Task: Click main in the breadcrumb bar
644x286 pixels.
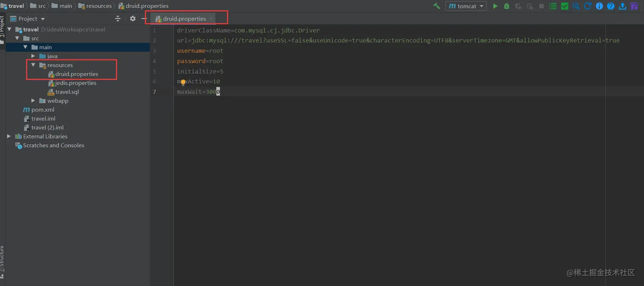Action: 62,6
